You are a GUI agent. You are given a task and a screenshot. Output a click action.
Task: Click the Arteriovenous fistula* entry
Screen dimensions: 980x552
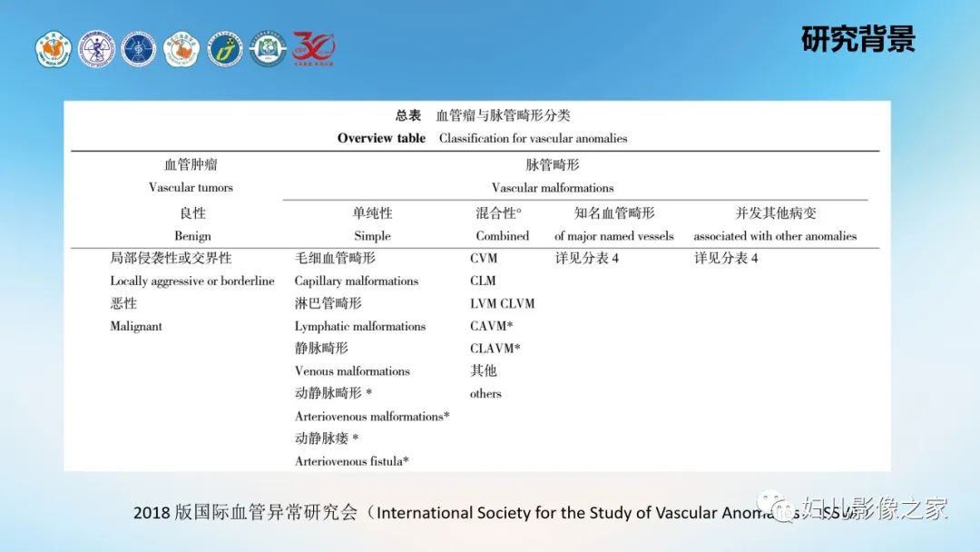pos(352,461)
